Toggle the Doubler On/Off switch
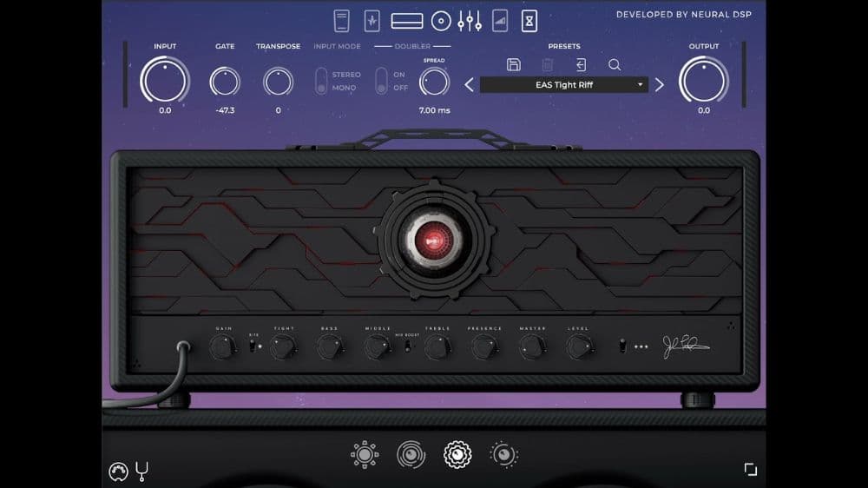 [x=381, y=81]
